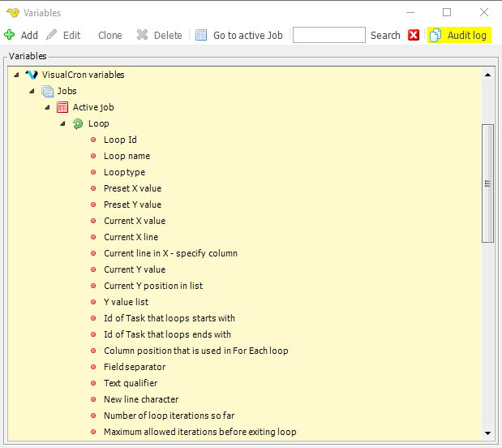
Task: Select the Active job calendar icon
Action: [x=62, y=107]
